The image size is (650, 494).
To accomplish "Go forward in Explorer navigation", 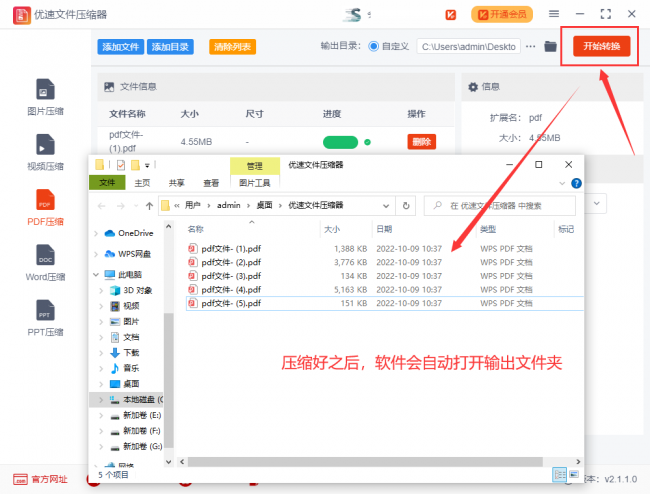I will click(121, 206).
